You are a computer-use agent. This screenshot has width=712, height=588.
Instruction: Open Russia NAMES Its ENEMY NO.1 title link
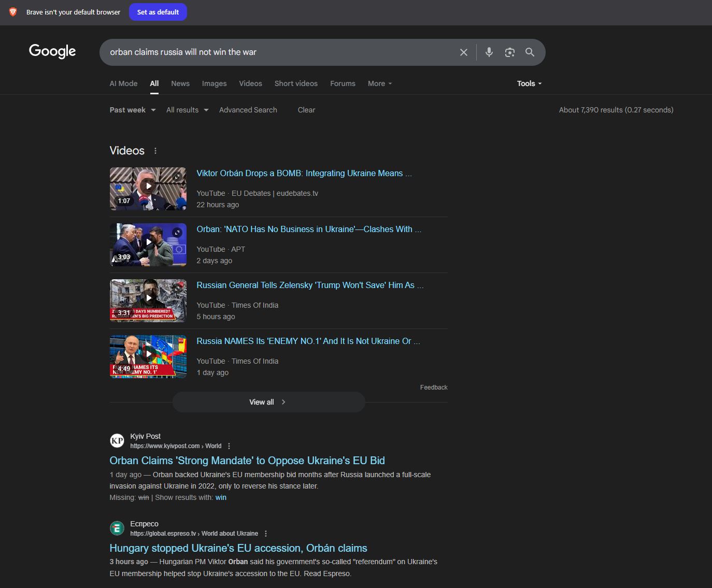pyautogui.click(x=308, y=341)
